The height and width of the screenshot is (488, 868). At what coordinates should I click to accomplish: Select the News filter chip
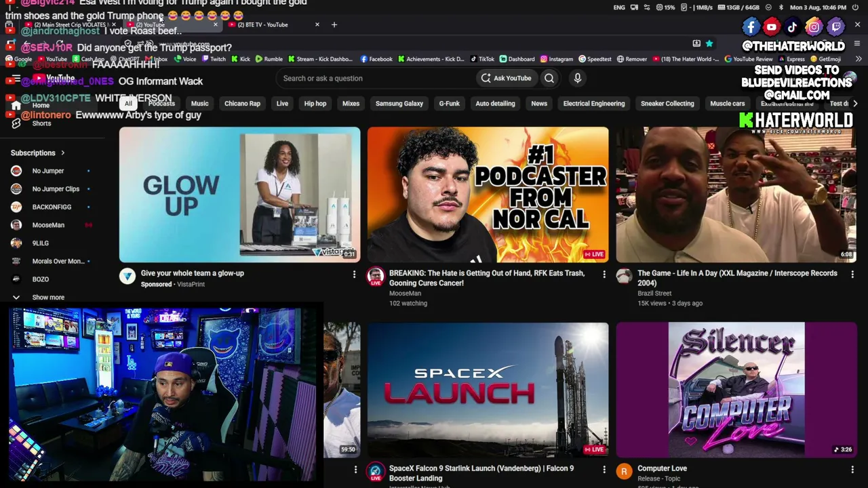coord(539,104)
